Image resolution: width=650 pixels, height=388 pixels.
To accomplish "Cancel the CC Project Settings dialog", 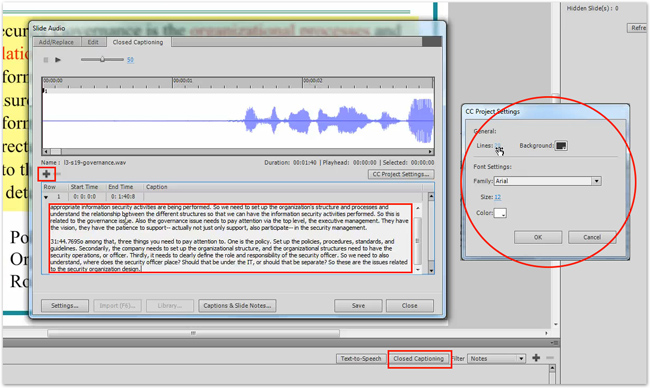I will coord(592,237).
